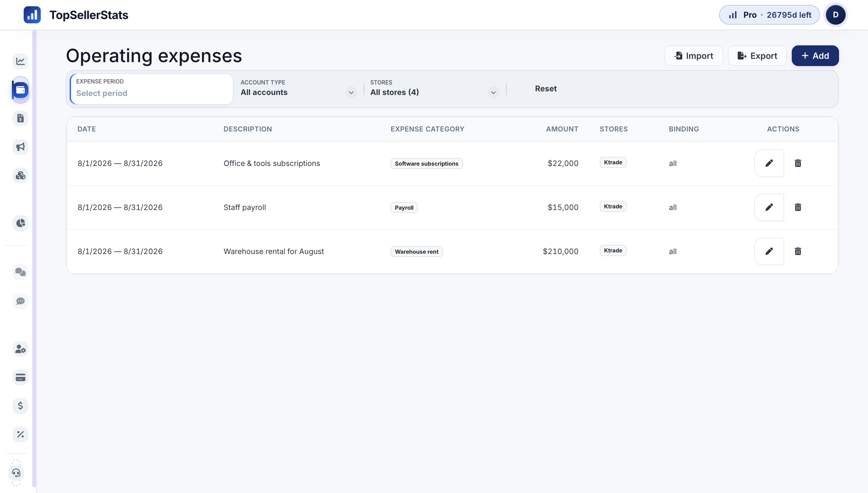The height and width of the screenshot is (493, 868).
Task: Click the $22,000 amount cell
Action: pos(563,163)
